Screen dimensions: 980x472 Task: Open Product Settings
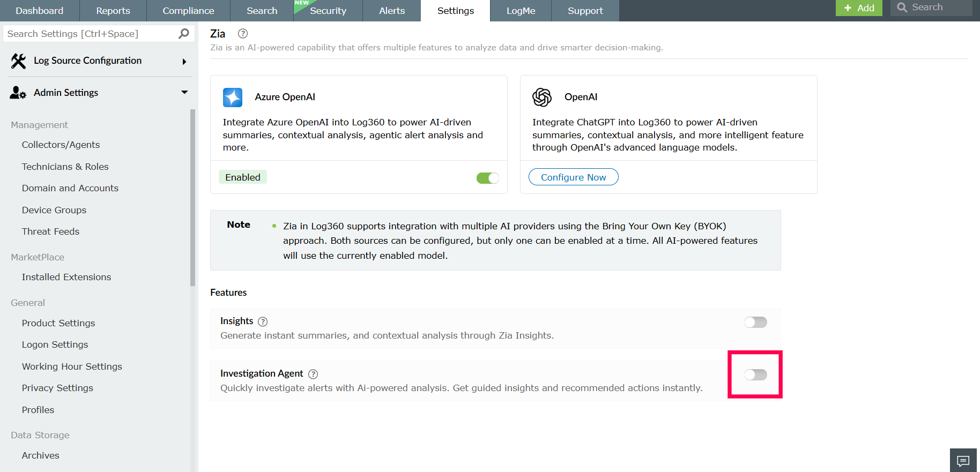click(58, 323)
